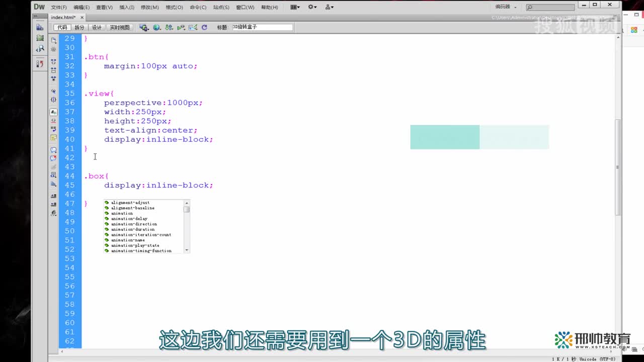The width and height of the screenshot is (644, 362).
Task: Open W3C validation icon on document toolbar
Action: pos(192,27)
